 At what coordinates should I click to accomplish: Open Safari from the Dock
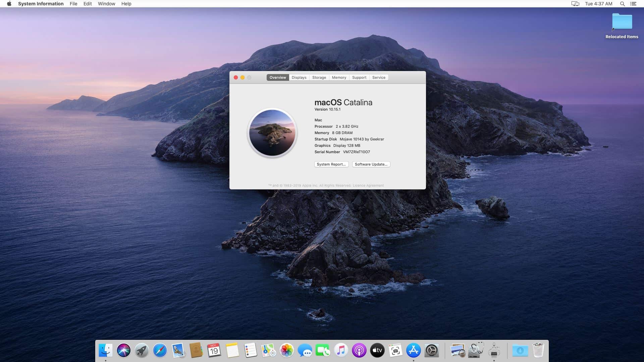pyautogui.click(x=160, y=350)
